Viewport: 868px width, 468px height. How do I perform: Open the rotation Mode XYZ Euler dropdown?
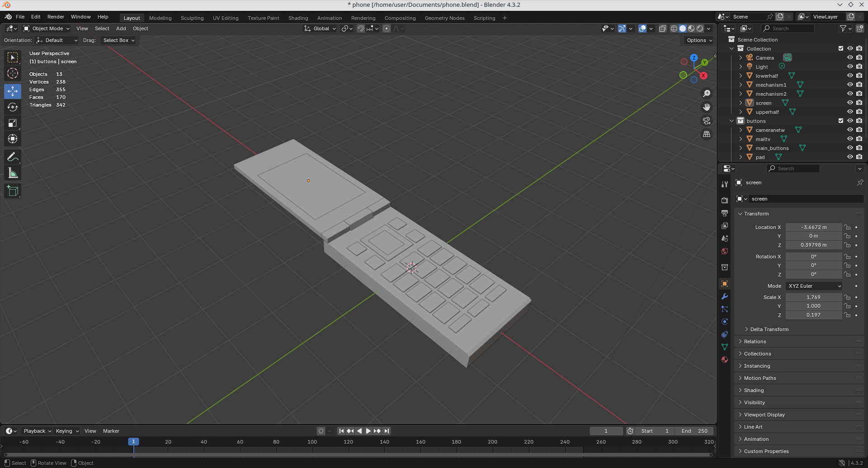point(814,286)
